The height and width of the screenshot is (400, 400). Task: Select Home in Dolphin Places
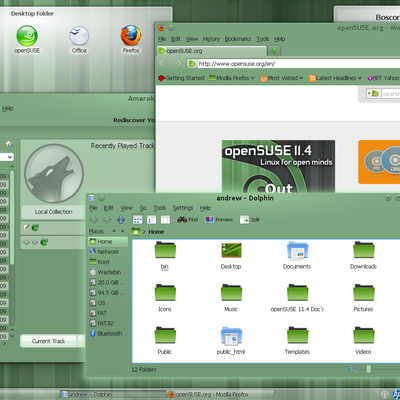(x=108, y=241)
